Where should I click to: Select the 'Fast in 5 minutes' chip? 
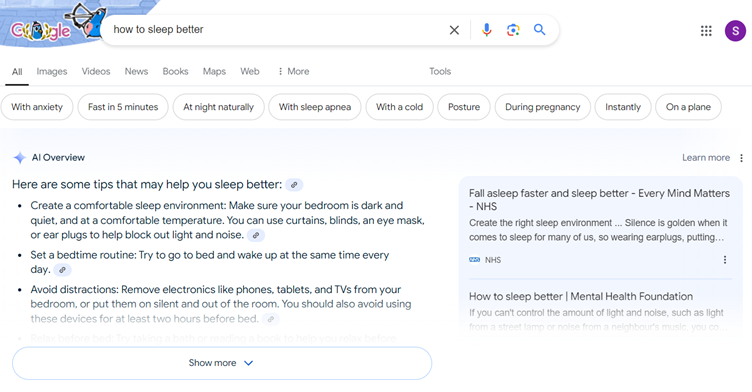tap(123, 107)
